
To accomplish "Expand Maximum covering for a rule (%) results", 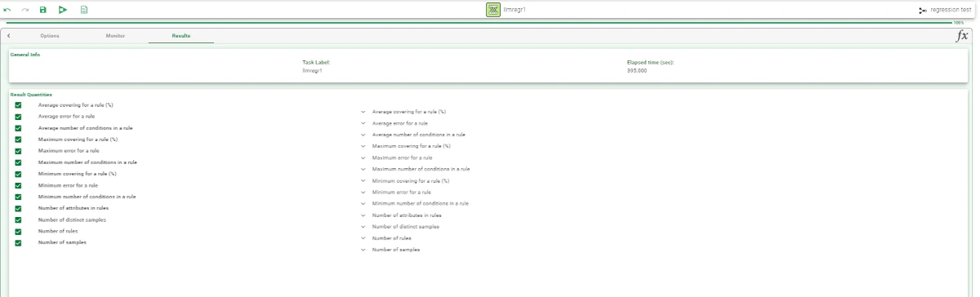I will [363, 146].
